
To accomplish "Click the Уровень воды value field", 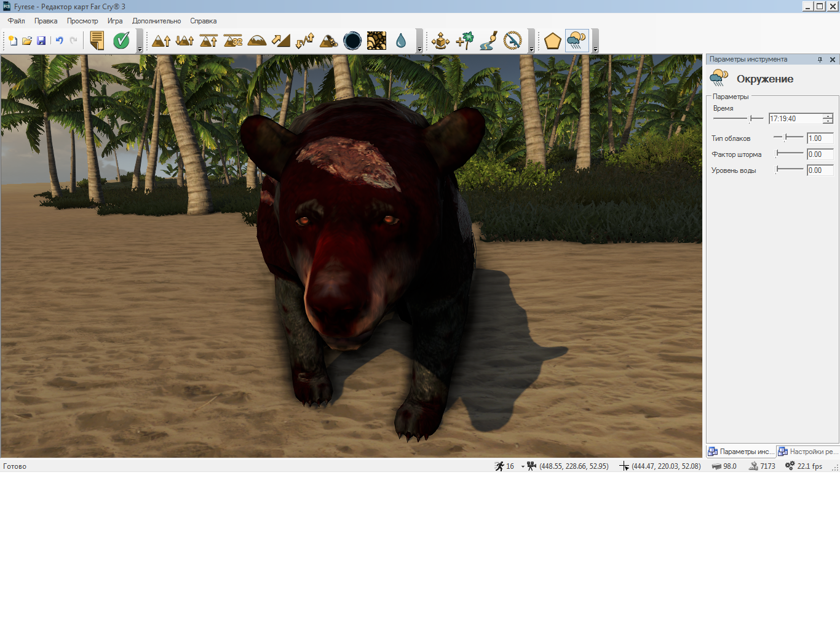I will [820, 170].
